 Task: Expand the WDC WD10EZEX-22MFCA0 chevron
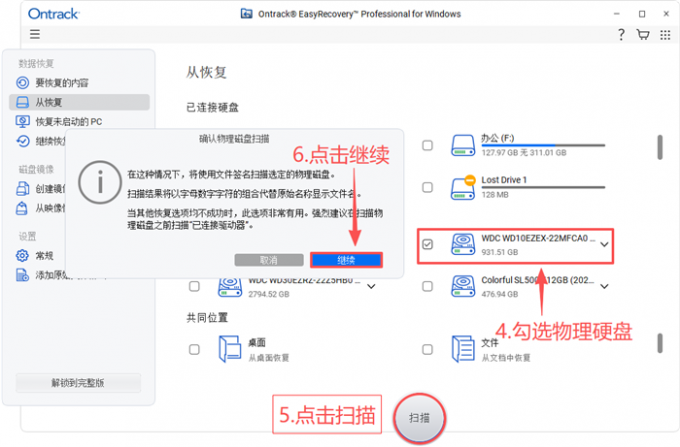(x=604, y=245)
